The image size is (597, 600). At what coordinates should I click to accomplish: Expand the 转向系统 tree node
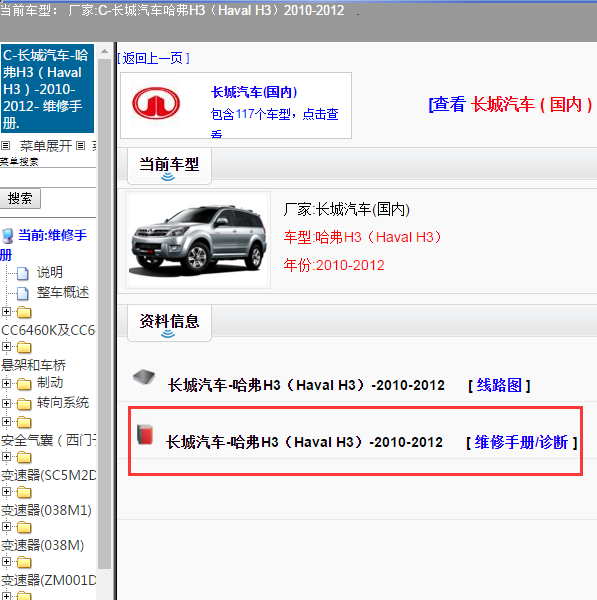(x=6, y=403)
